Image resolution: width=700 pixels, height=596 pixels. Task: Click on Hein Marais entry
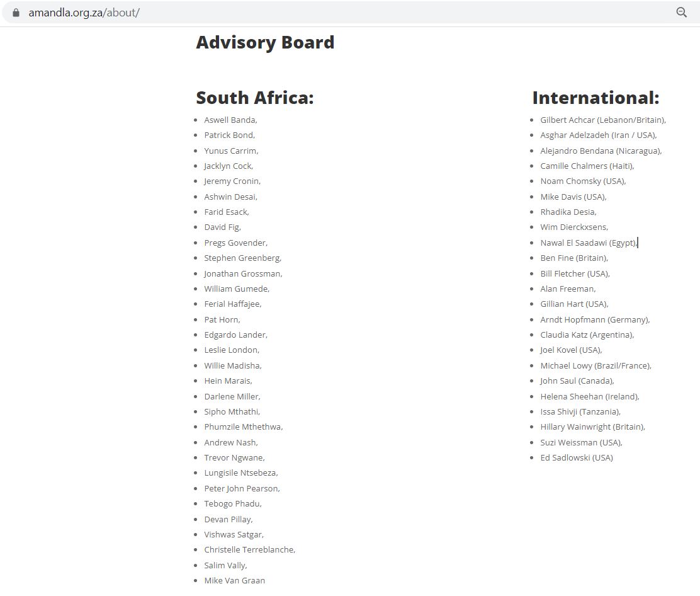tap(228, 381)
